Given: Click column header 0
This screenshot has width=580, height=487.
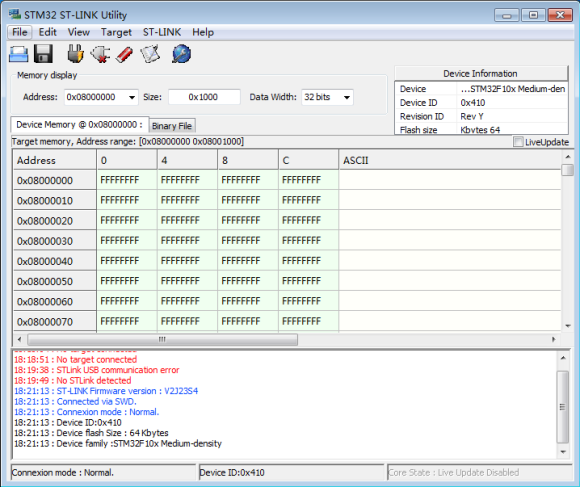Looking at the screenshot, I should 127,160.
